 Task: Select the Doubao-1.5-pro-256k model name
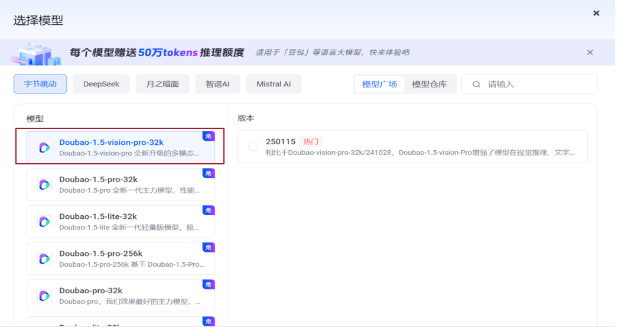(100, 253)
